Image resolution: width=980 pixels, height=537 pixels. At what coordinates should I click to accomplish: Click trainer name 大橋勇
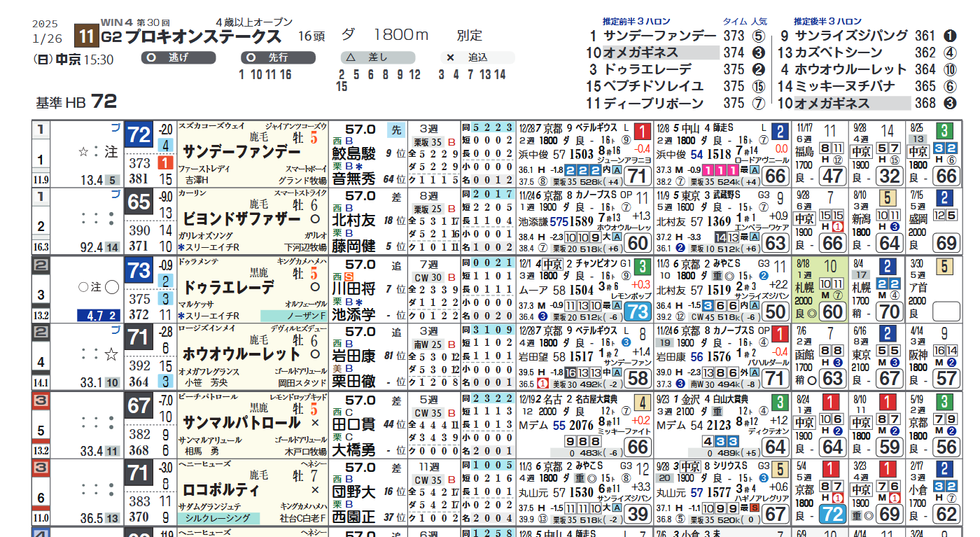354,451
